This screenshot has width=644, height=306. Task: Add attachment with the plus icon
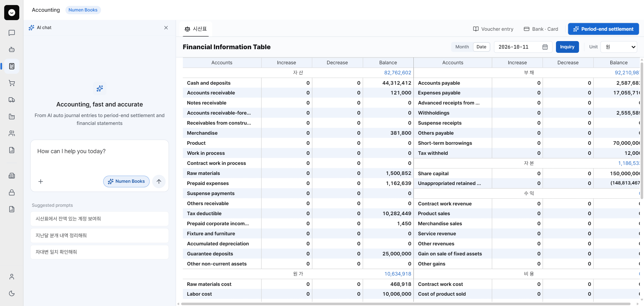pos(41,182)
